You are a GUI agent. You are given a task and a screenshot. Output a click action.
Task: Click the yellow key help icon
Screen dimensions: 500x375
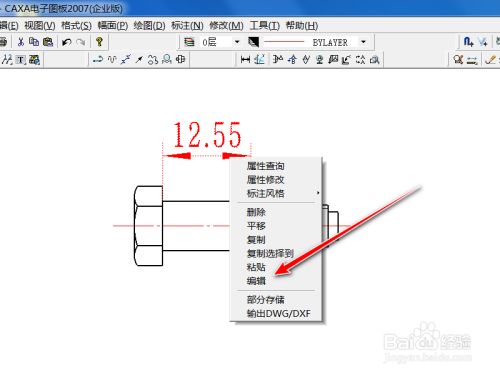click(x=99, y=42)
